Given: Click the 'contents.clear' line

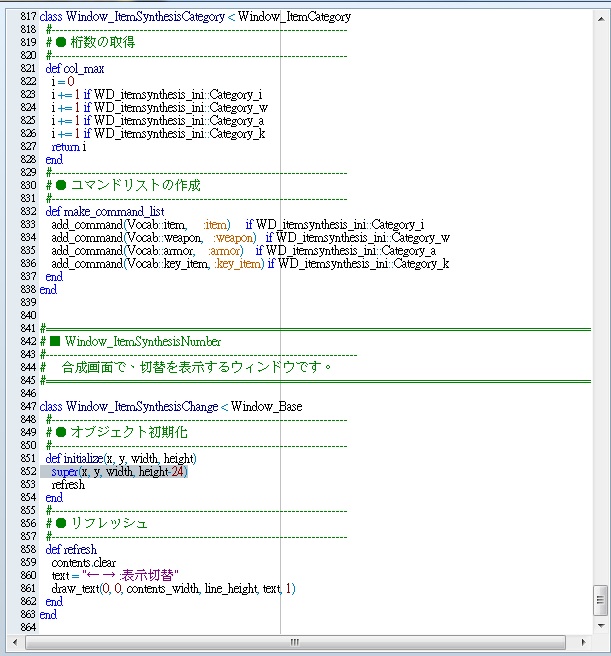Looking at the screenshot, I should [x=83, y=563].
